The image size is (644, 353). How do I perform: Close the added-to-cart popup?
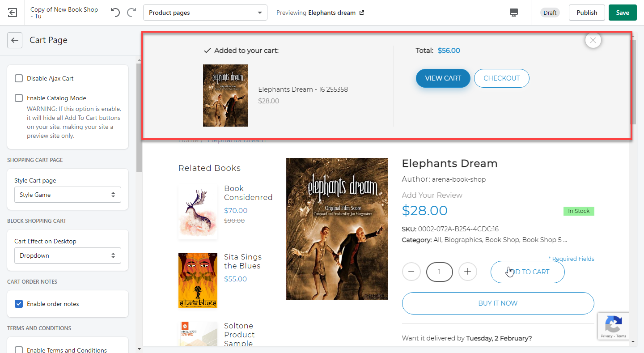tap(593, 40)
